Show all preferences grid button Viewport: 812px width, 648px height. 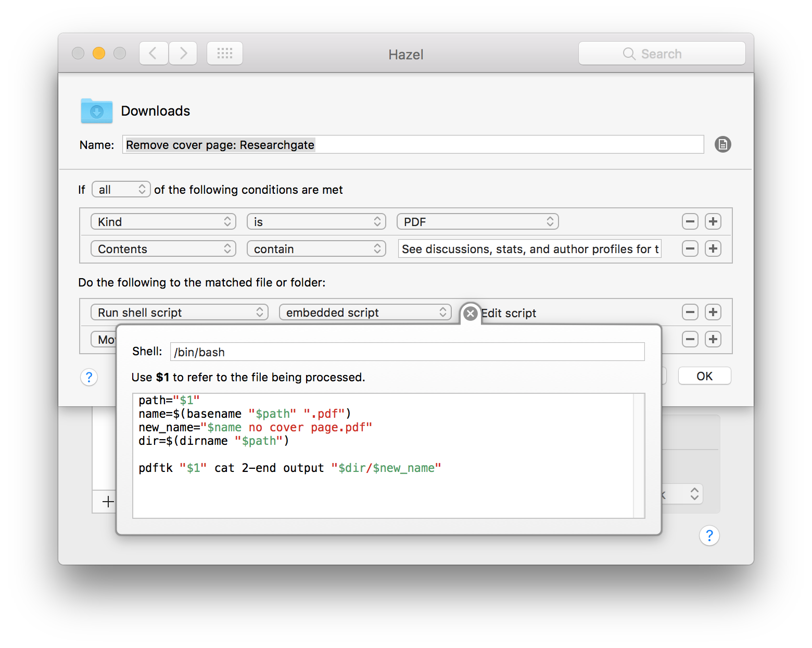click(x=225, y=53)
